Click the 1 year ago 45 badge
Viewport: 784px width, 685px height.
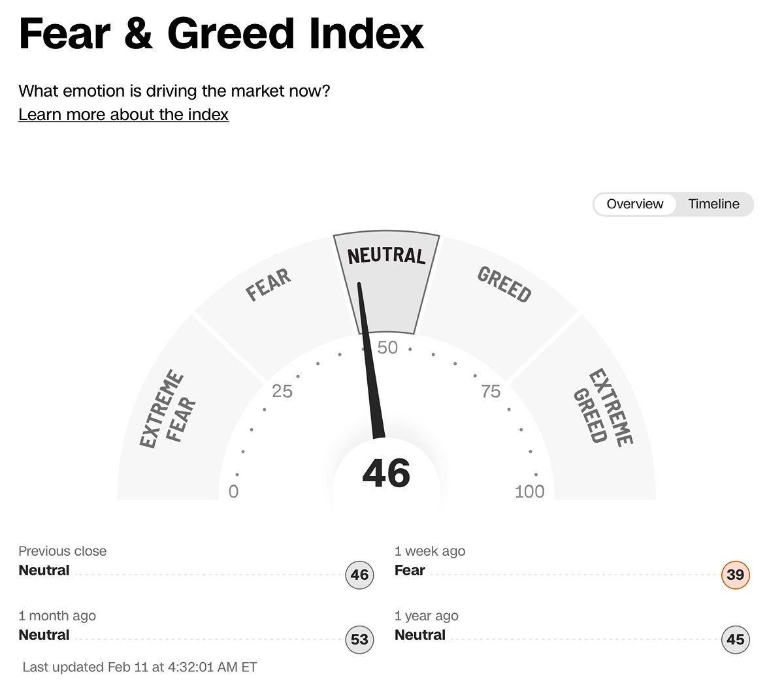pyautogui.click(x=735, y=639)
